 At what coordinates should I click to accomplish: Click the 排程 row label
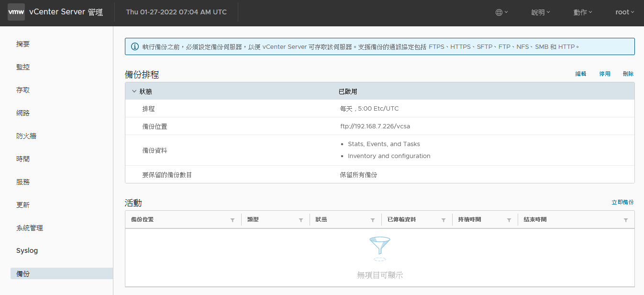148,109
